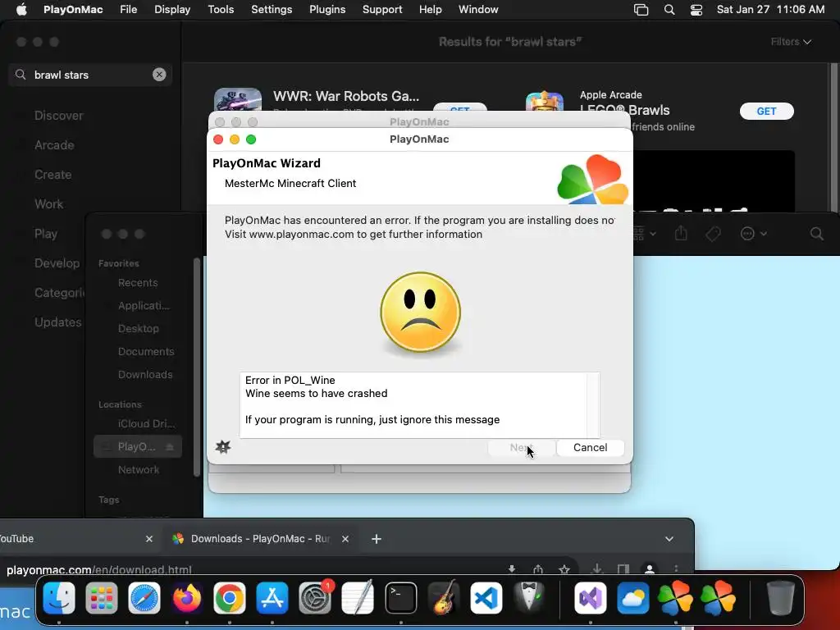Open the PlayOnMac menu bar item

point(73,10)
